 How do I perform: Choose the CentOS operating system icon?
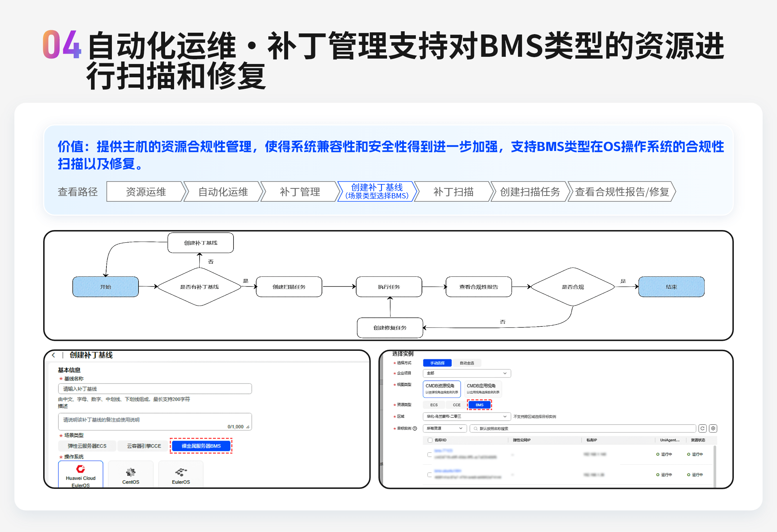pyautogui.click(x=131, y=472)
